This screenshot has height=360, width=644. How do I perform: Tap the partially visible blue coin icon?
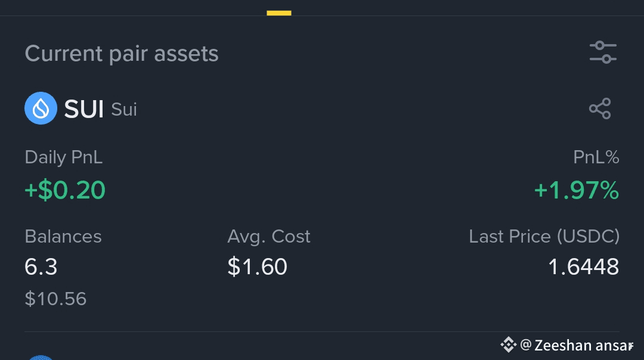point(41,357)
